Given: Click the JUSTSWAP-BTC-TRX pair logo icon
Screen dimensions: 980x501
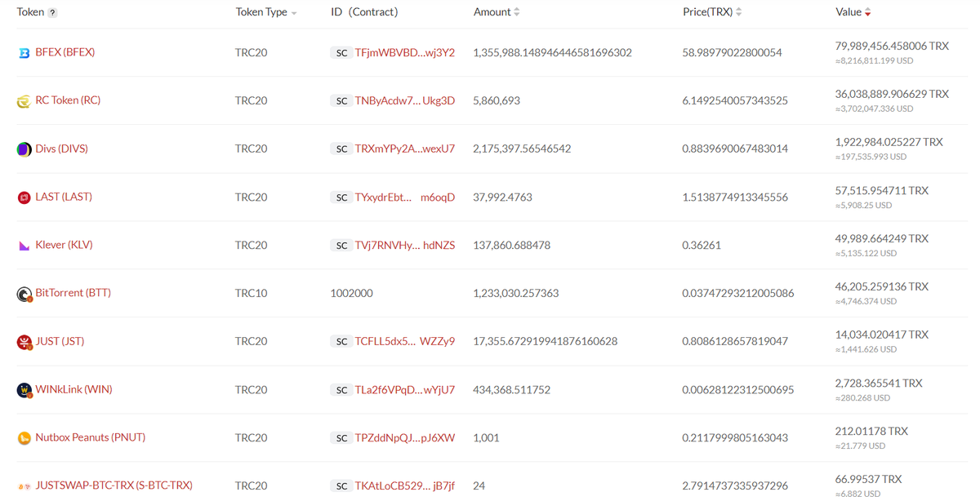Looking at the screenshot, I should (24, 486).
